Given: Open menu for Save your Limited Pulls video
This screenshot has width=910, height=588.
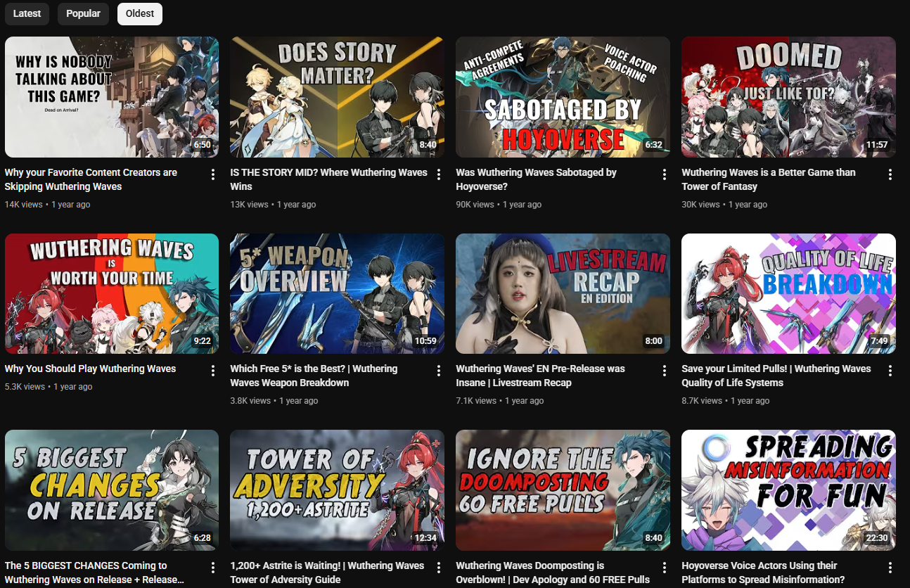Looking at the screenshot, I should pos(890,371).
